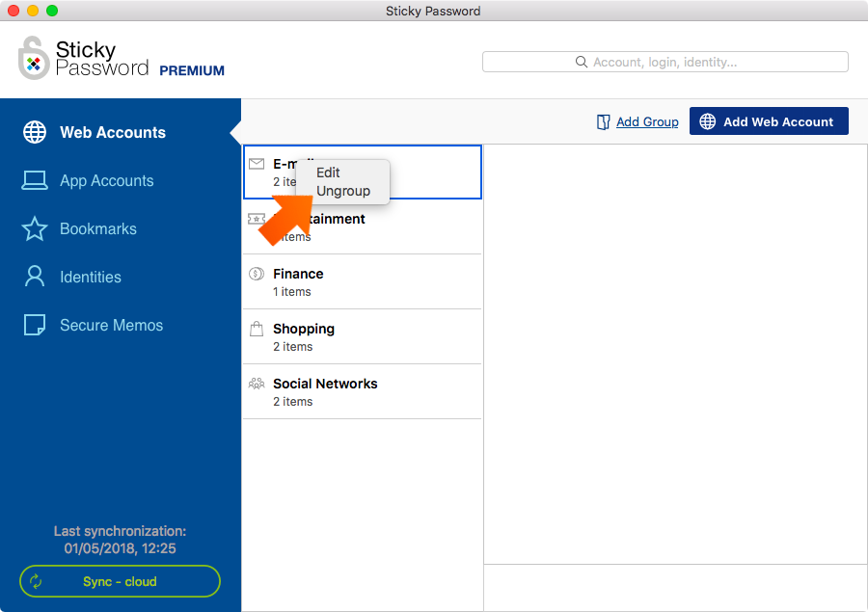Click the Shopping '2 items' count

(x=293, y=347)
